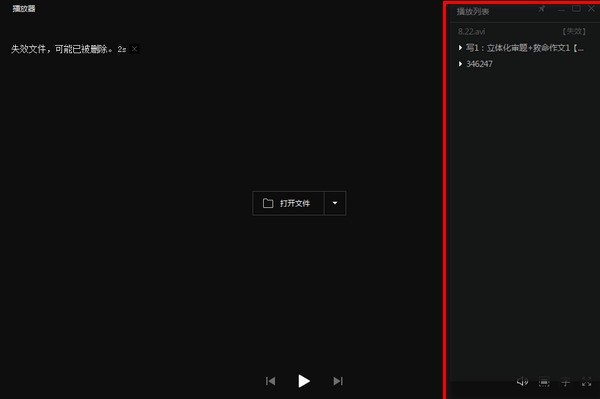Expand the 346247 playlist group

[460, 64]
